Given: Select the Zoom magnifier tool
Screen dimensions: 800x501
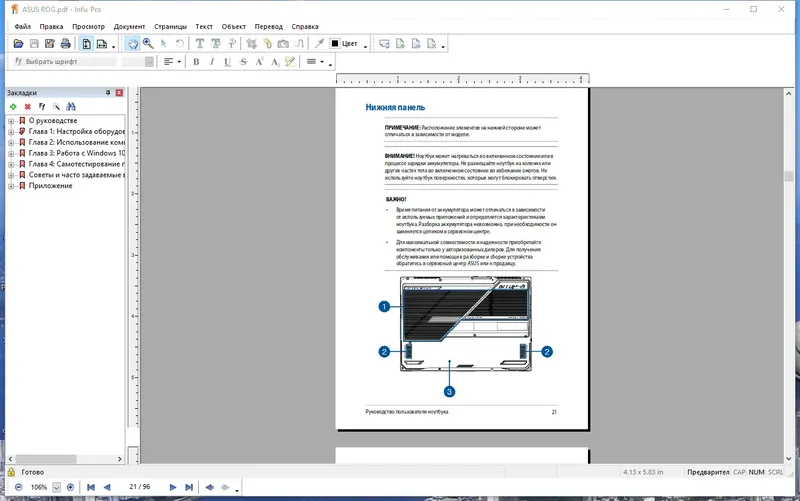Looking at the screenshot, I should [x=148, y=44].
